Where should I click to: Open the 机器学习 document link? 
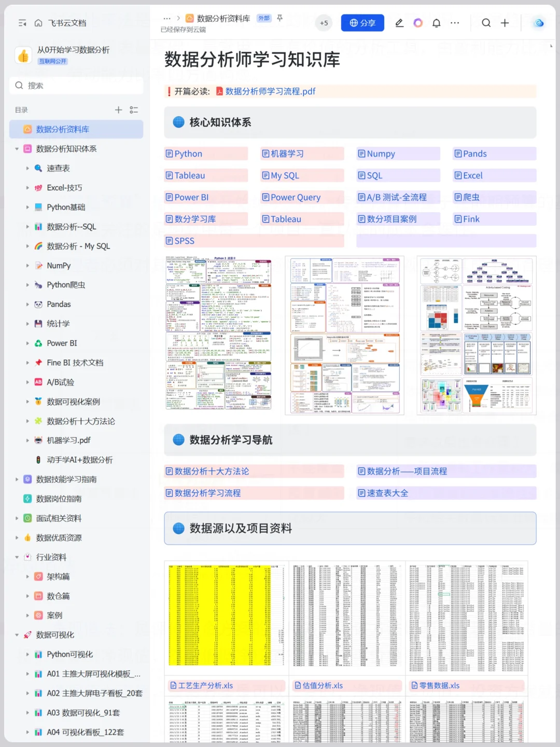click(x=287, y=154)
